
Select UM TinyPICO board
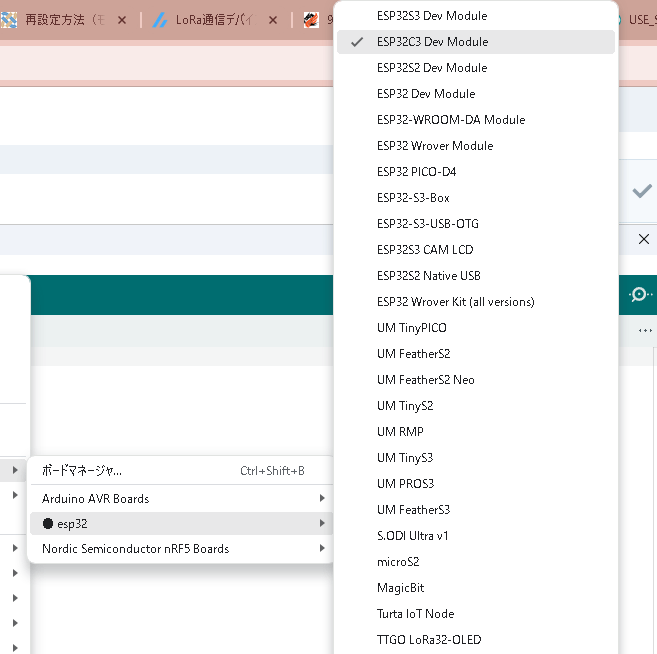point(476,328)
